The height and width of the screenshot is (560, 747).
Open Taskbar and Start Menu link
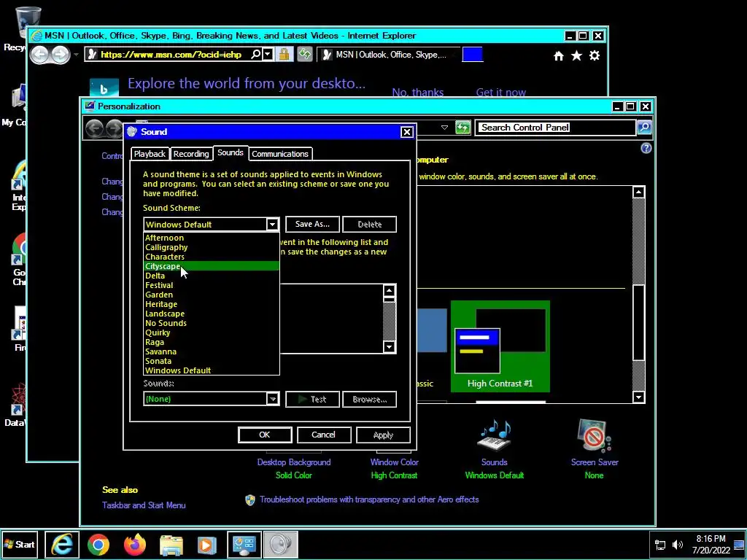[x=144, y=505]
